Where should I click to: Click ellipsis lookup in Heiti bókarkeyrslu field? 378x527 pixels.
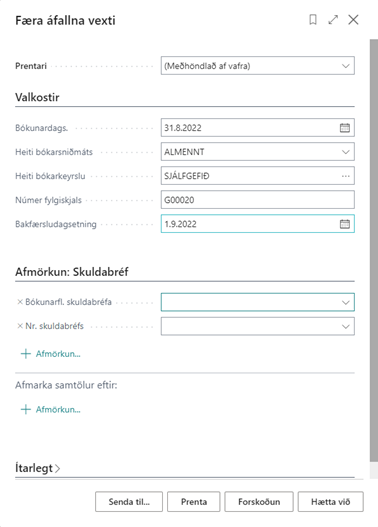click(345, 176)
